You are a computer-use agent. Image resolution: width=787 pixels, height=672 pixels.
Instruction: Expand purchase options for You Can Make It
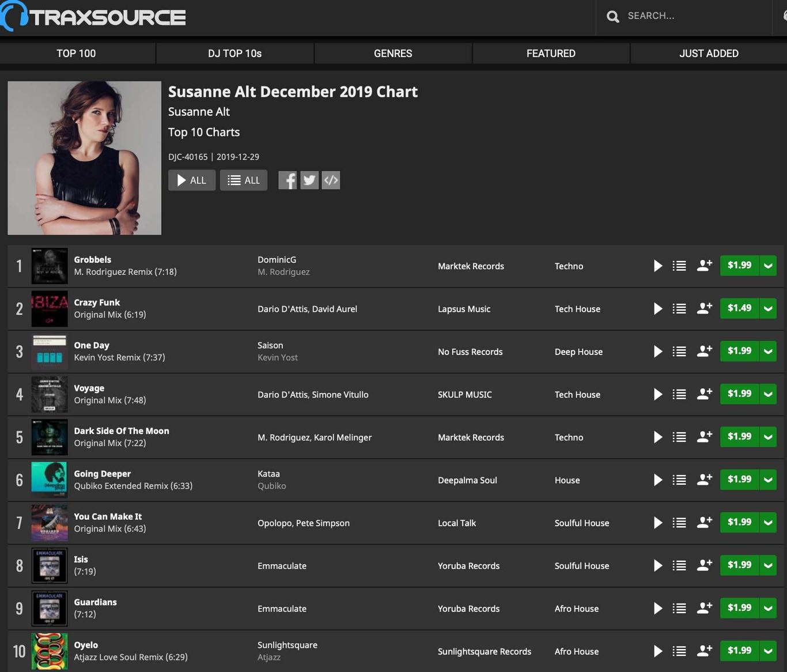point(768,523)
